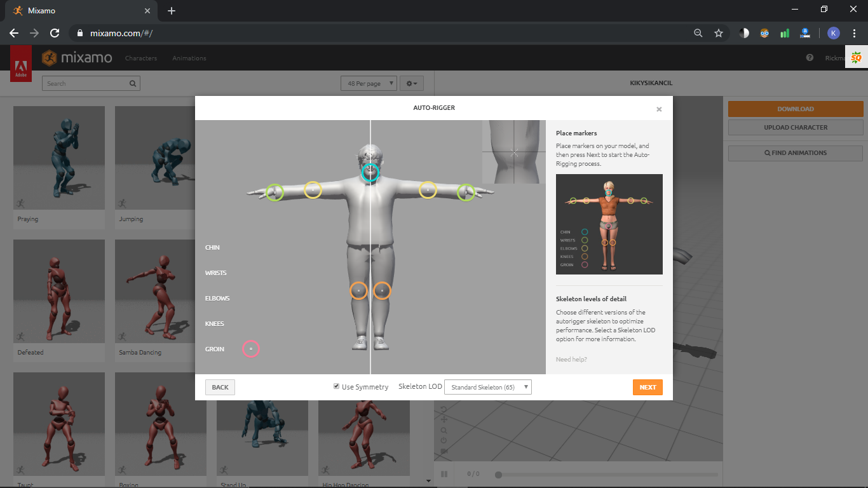The width and height of the screenshot is (868, 488).
Task: Switch to the Mixamo browser tab
Action: click(81, 11)
